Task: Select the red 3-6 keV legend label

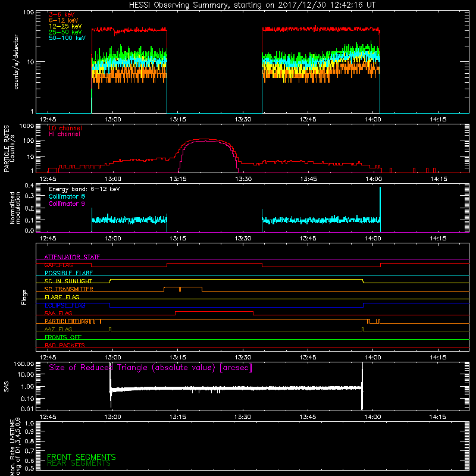Action: (x=62, y=14)
